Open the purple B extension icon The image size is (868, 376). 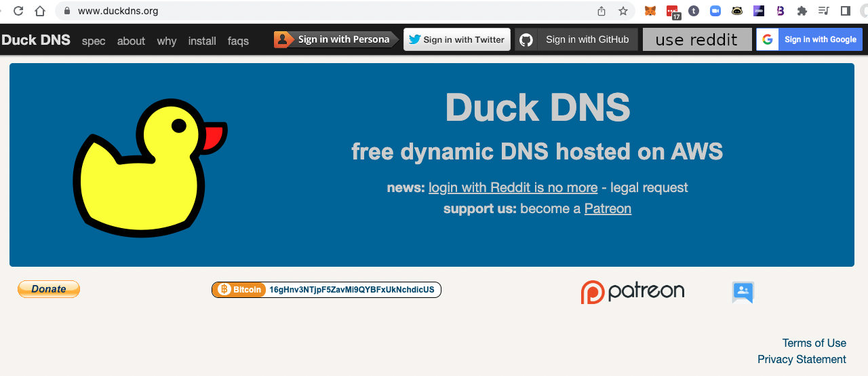(x=781, y=11)
